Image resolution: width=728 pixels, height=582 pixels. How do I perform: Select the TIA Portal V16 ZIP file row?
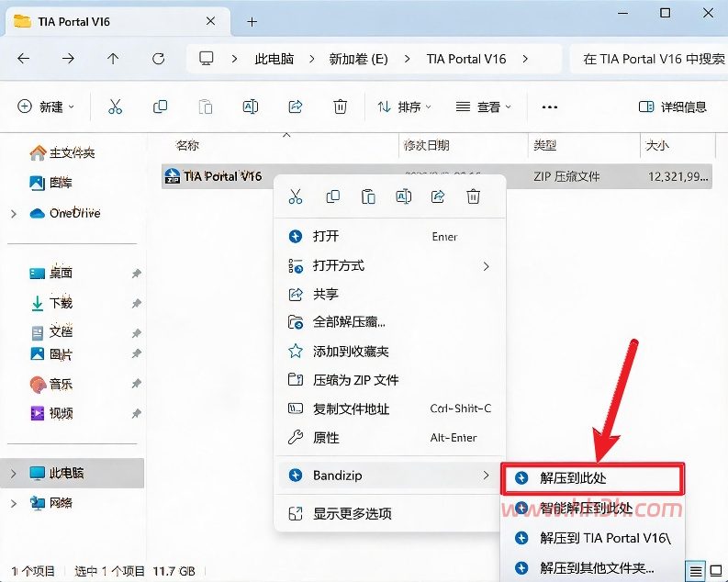pyautogui.click(x=437, y=176)
